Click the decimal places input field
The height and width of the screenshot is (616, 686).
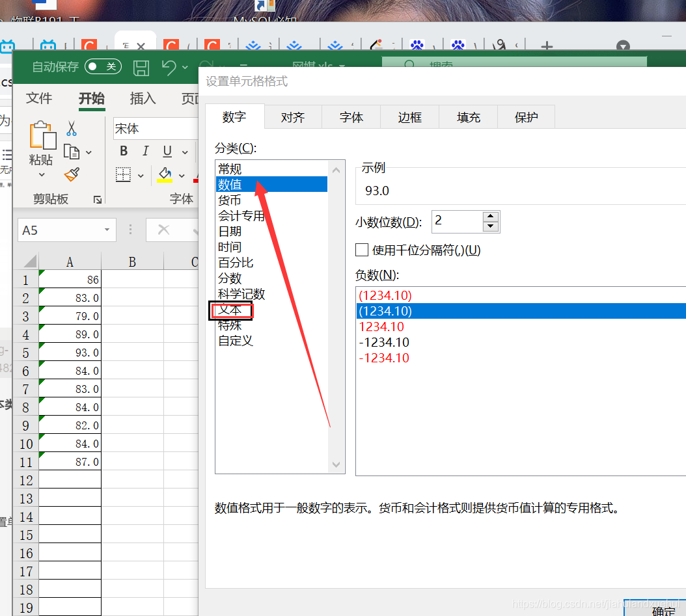coord(458,221)
